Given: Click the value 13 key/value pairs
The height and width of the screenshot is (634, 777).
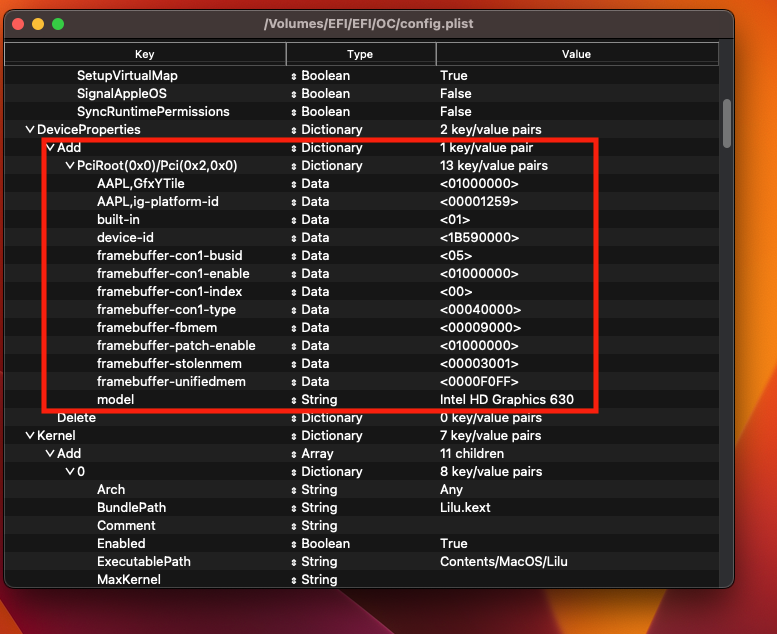Looking at the screenshot, I should (494, 166).
